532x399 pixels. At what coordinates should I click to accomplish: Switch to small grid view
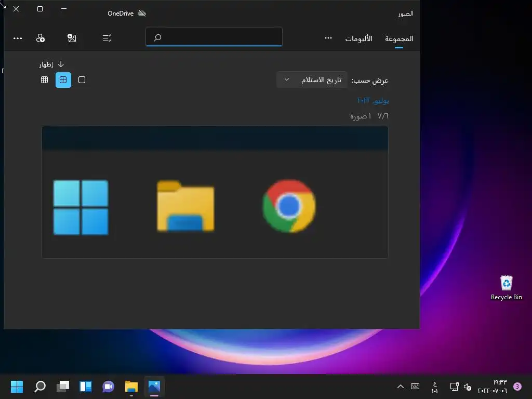coord(45,79)
